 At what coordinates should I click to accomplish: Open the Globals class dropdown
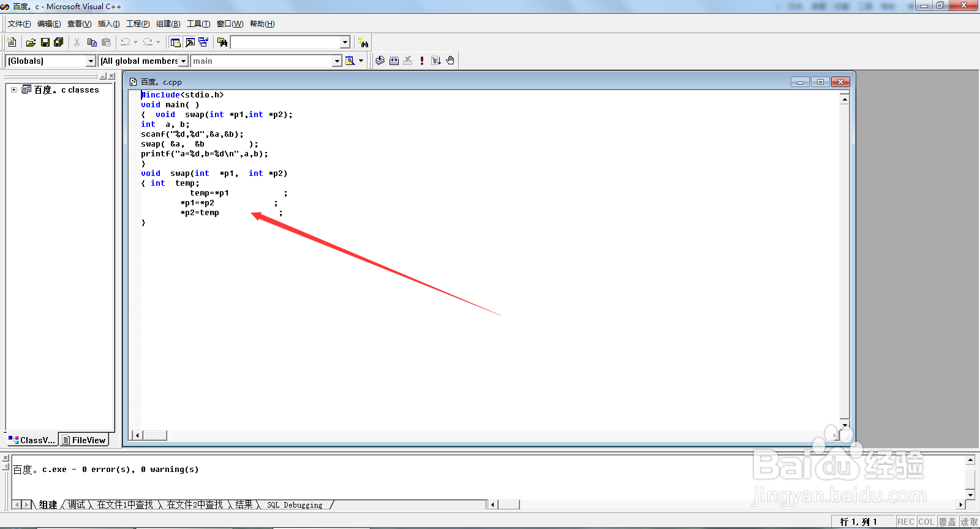pos(91,61)
